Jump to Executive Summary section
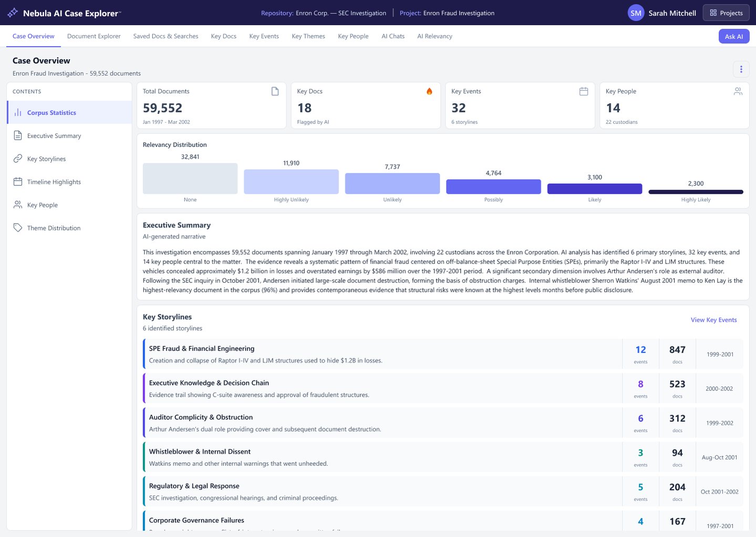The image size is (756, 537). pyautogui.click(x=69, y=135)
